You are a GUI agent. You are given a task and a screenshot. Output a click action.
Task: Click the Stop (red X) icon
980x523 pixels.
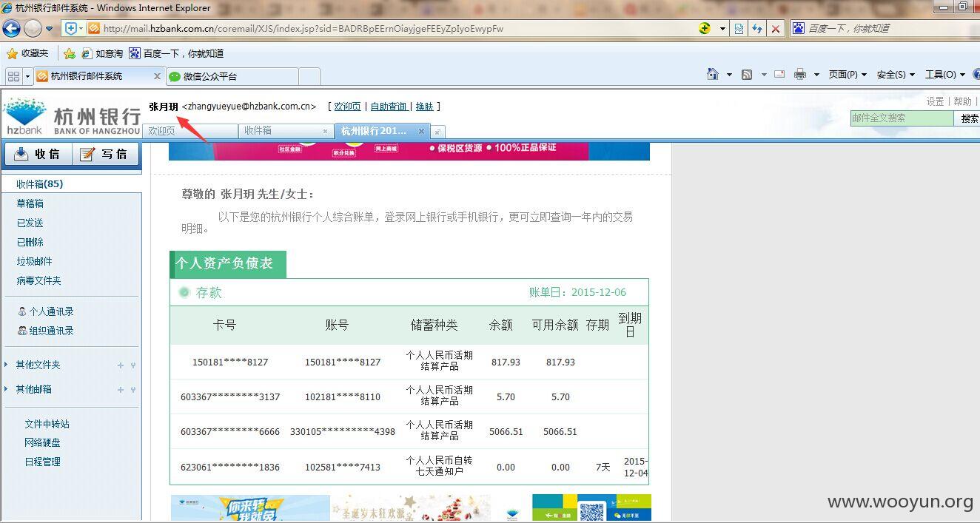(x=776, y=29)
